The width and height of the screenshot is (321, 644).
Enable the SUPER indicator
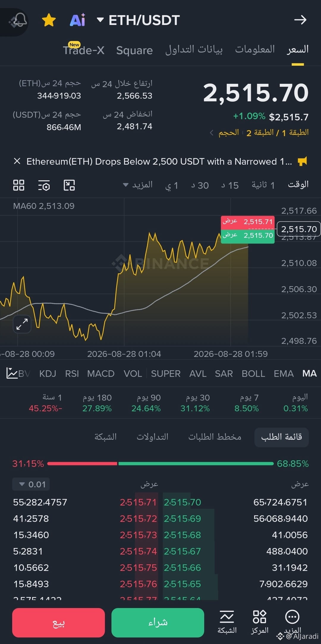166,374
